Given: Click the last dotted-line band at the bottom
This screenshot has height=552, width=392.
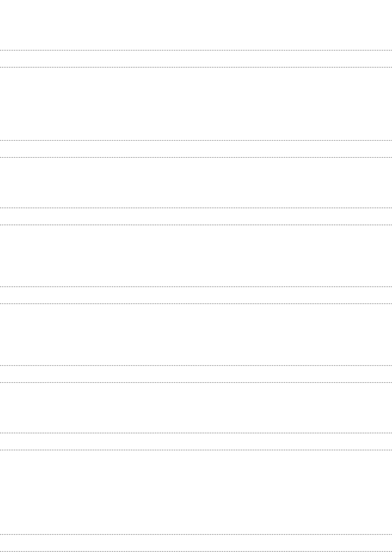Looking at the screenshot, I should [196, 543].
